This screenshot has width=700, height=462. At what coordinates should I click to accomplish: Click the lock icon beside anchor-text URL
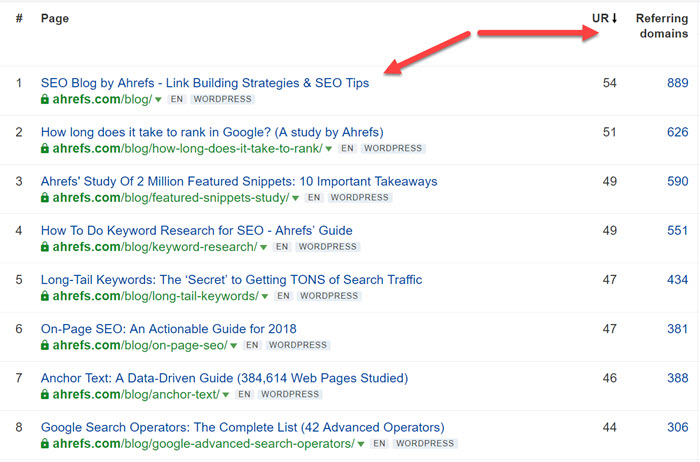coord(45,394)
